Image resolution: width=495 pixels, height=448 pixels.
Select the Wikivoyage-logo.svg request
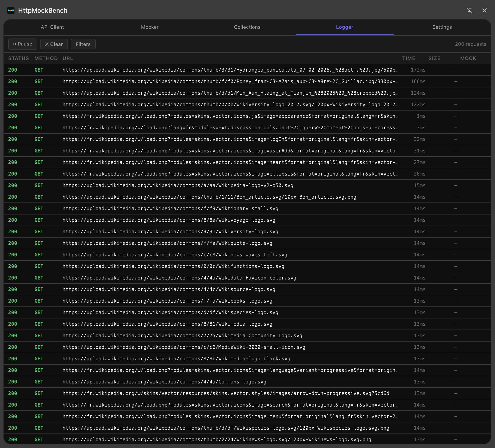247,220
